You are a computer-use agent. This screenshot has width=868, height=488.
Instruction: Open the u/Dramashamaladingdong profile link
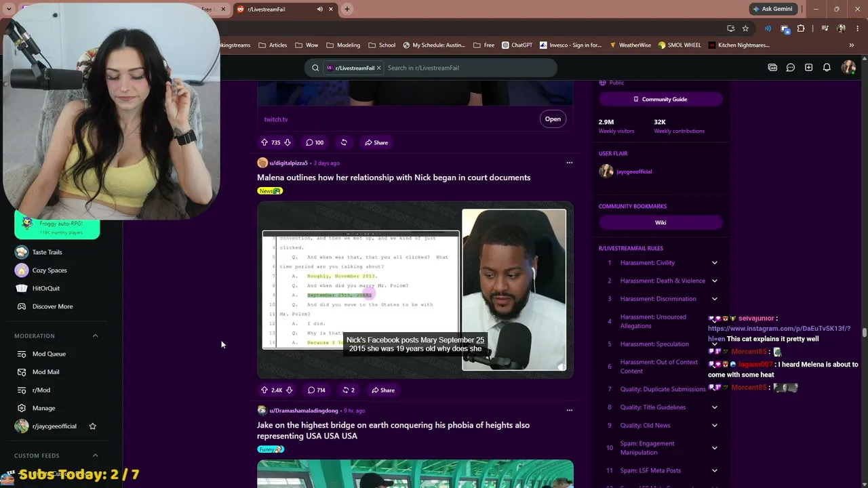[303, 410]
